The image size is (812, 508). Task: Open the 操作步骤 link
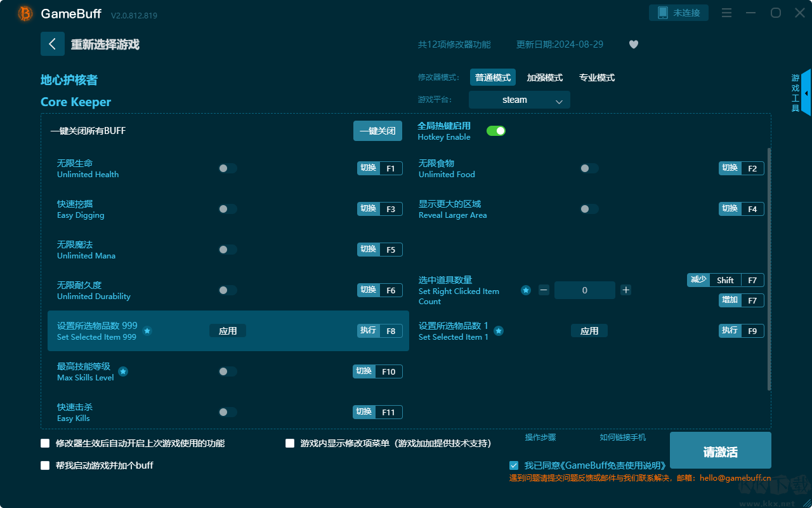540,438
